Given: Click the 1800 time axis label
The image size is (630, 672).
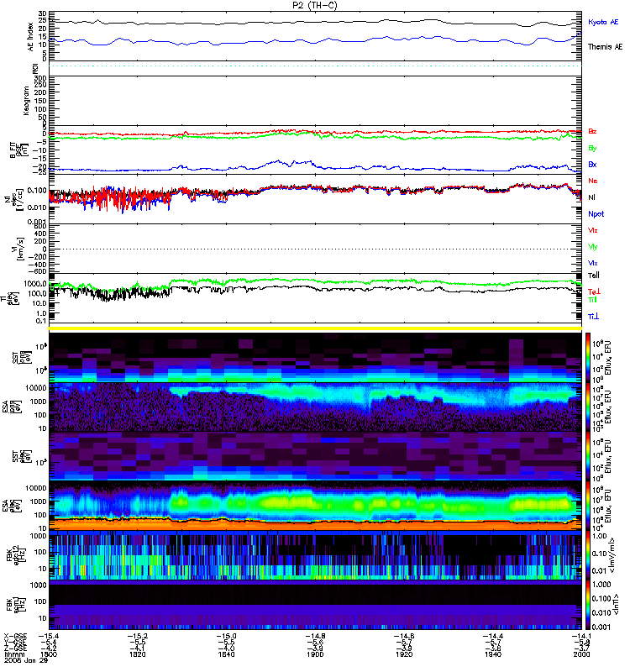Looking at the screenshot, I should tap(49, 654).
